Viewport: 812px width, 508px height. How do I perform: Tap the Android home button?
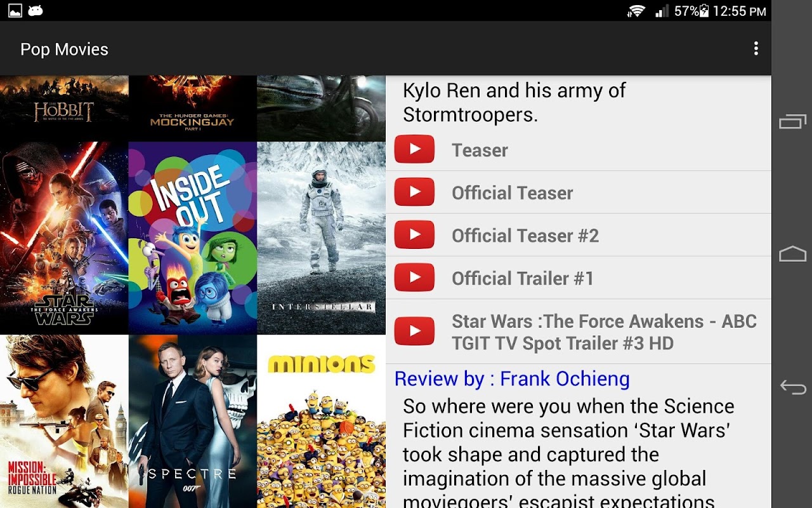[792, 254]
